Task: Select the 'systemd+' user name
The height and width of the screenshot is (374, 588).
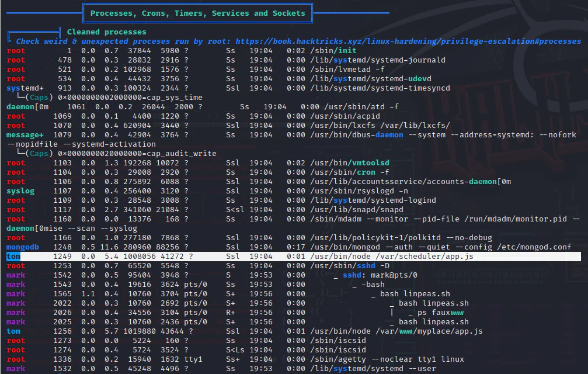Action: (25, 88)
